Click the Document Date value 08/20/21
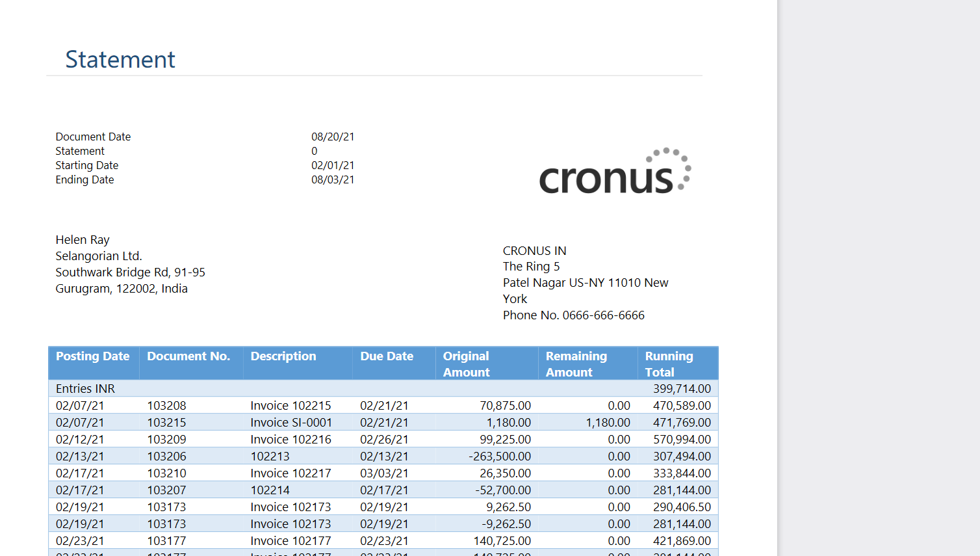 click(333, 137)
